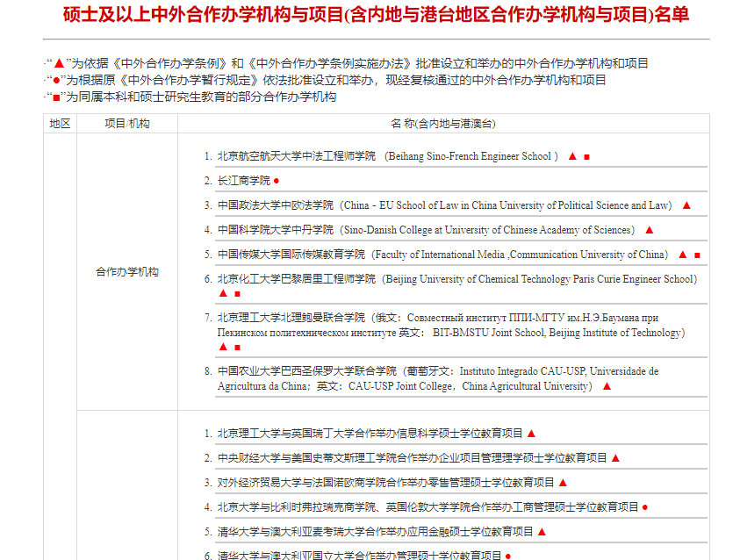The image size is (740, 560).
Task: Click the red triangle after 应用金融硕士学位教育项目
Action: (x=542, y=532)
